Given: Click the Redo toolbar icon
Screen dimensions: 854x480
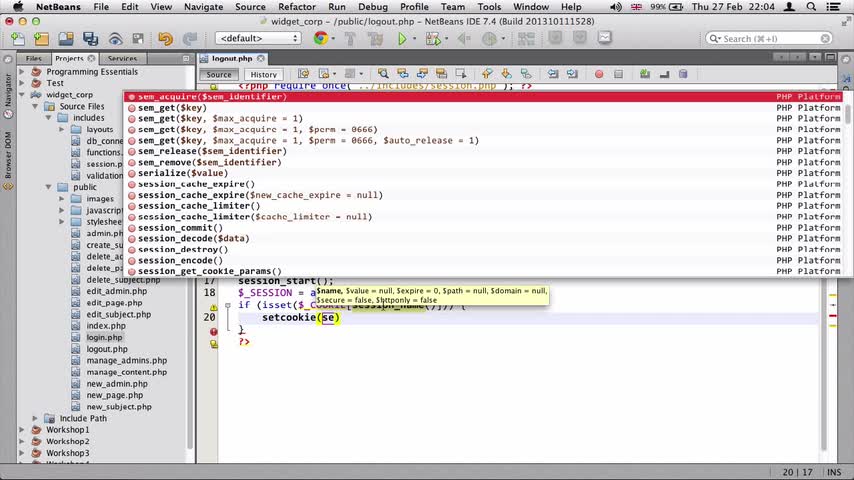Looking at the screenshot, I should tap(190, 39).
